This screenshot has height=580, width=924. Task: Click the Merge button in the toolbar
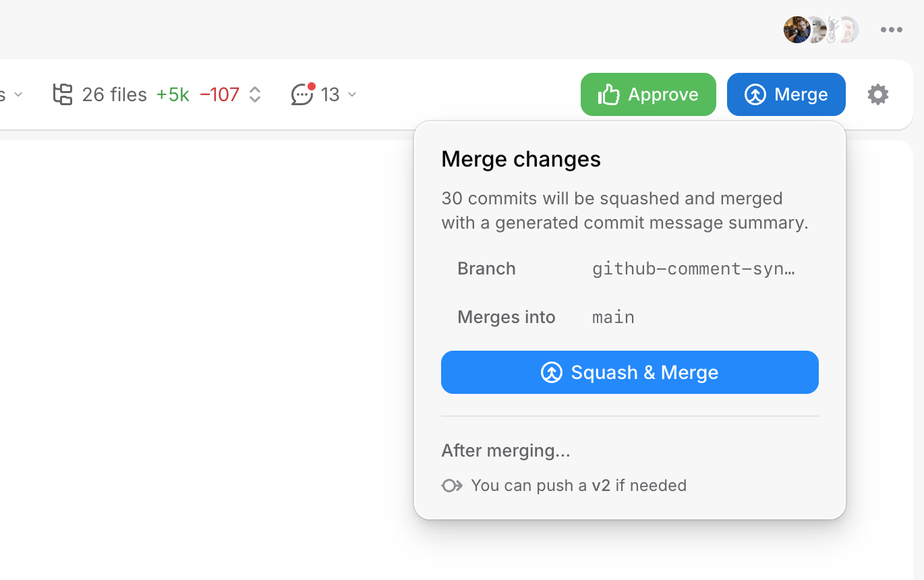tap(786, 94)
